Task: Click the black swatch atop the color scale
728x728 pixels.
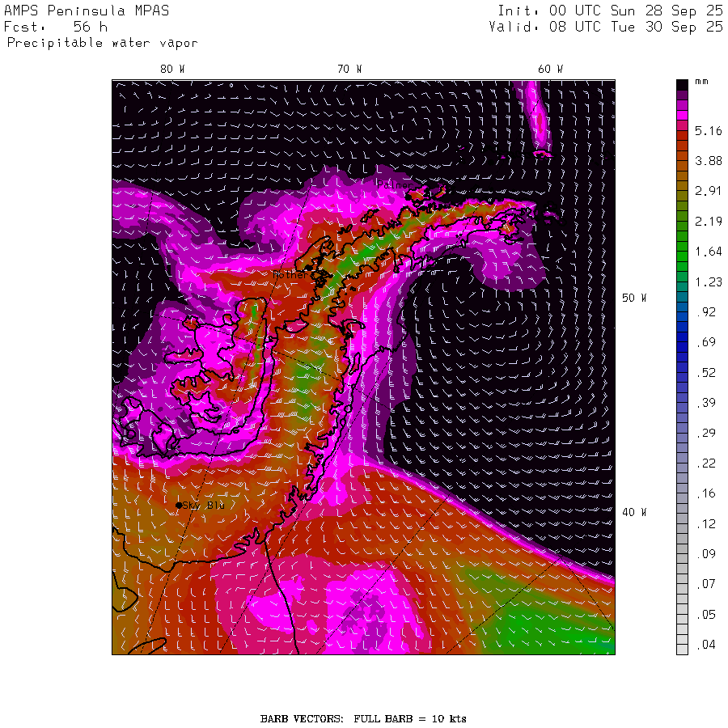Action: [682, 84]
